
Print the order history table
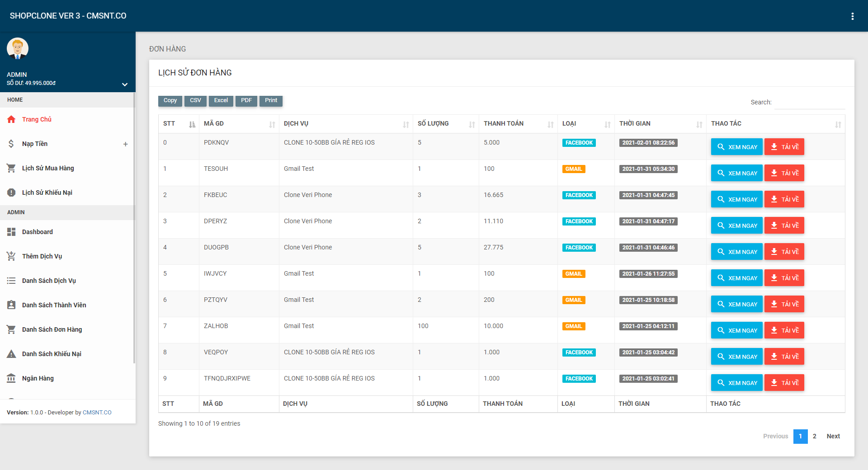click(x=271, y=101)
